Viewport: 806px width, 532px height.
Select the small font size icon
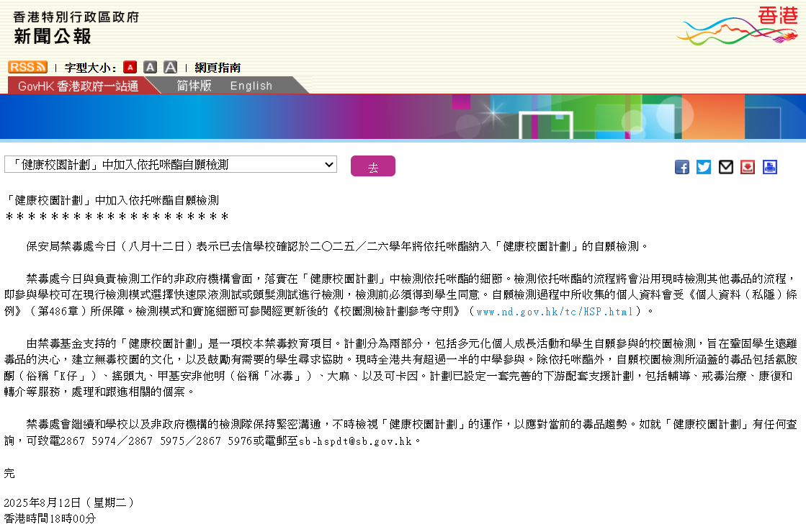(130, 67)
